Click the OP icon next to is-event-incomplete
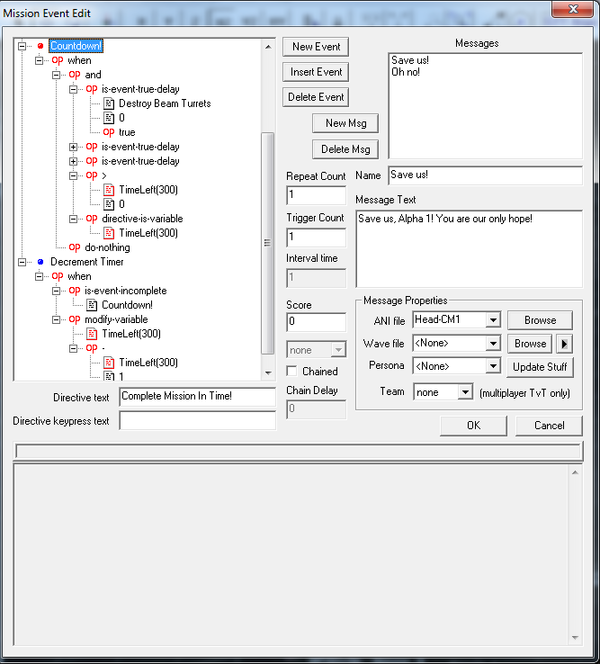This screenshot has height=664, width=600. [x=74, y=290]
